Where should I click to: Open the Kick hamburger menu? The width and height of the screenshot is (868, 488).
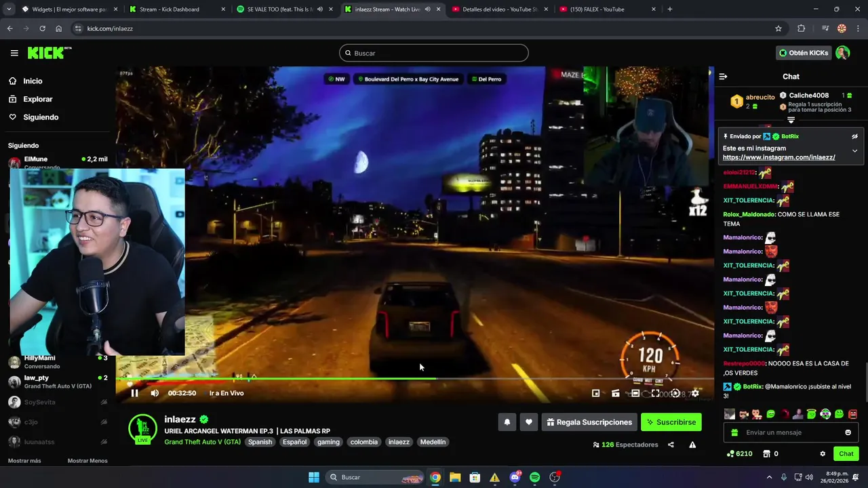coord(14,53)
